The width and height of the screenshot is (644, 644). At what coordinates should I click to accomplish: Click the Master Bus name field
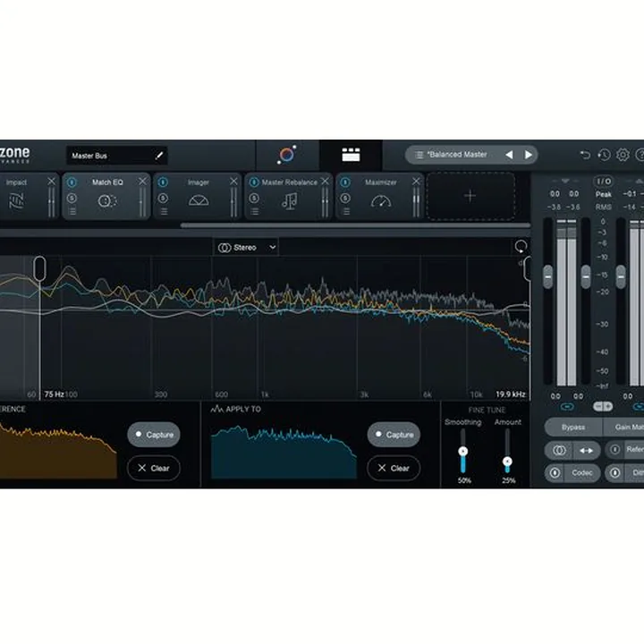(116, 156)
